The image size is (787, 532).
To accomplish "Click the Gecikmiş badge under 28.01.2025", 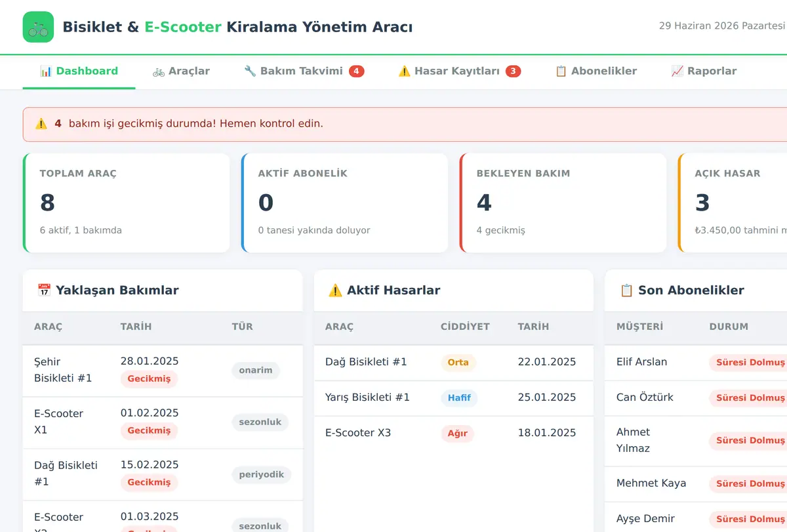I will (149, 379).
